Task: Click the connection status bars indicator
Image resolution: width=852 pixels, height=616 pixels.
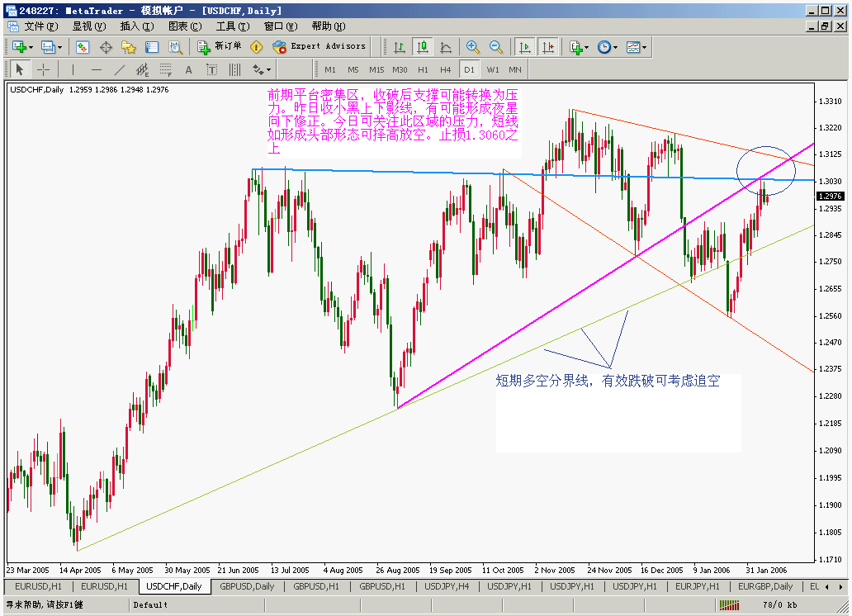Action: point(729,604)
